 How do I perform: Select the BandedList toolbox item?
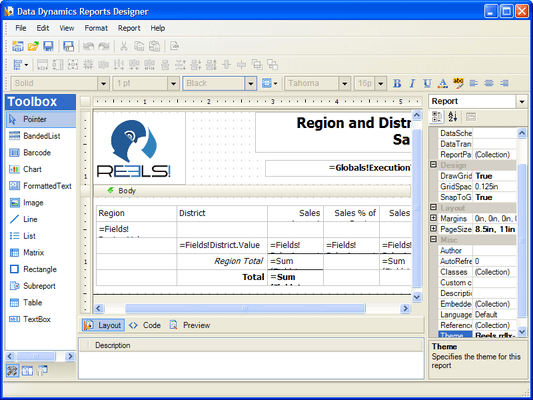tap(41, 136)
